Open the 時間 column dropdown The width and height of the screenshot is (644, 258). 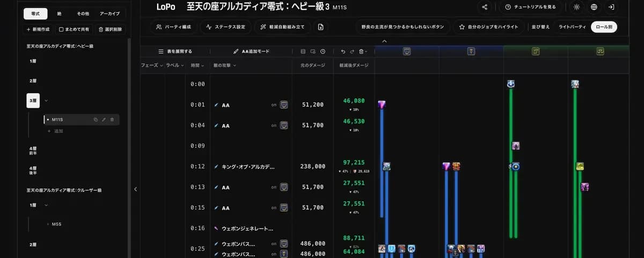pyautogui.click(x=198, y=65)
